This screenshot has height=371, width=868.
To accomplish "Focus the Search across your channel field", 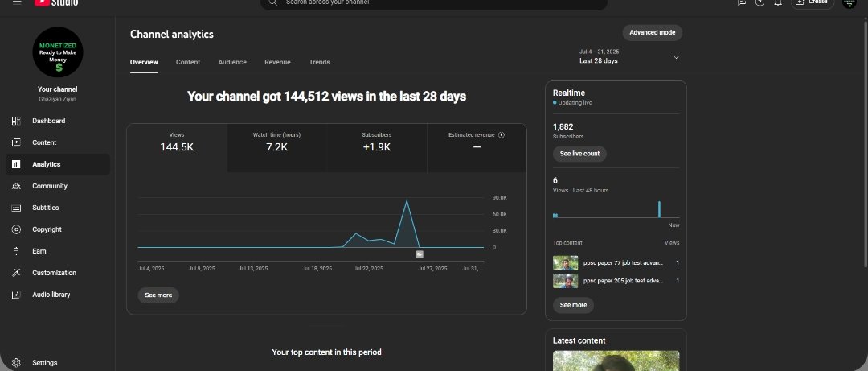I will click(433, 2).
